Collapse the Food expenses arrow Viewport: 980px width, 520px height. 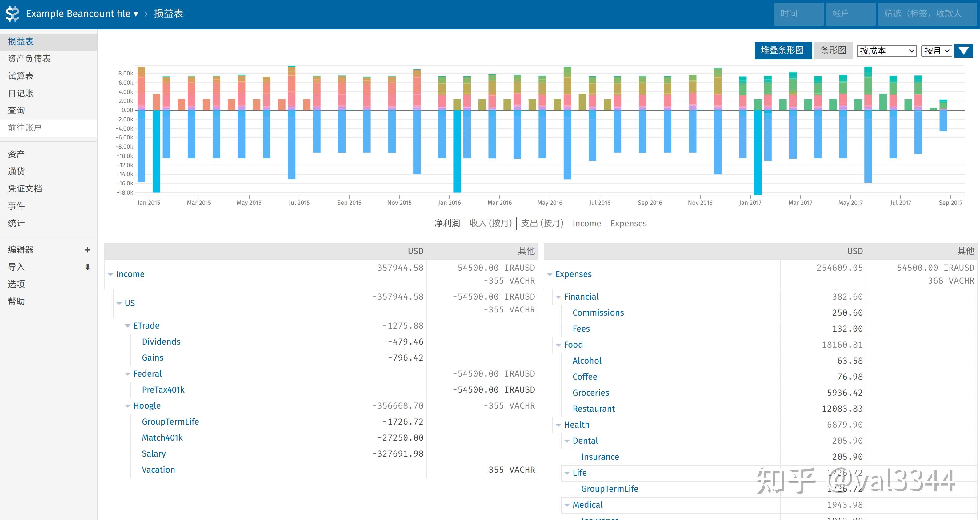pos(558,345)
